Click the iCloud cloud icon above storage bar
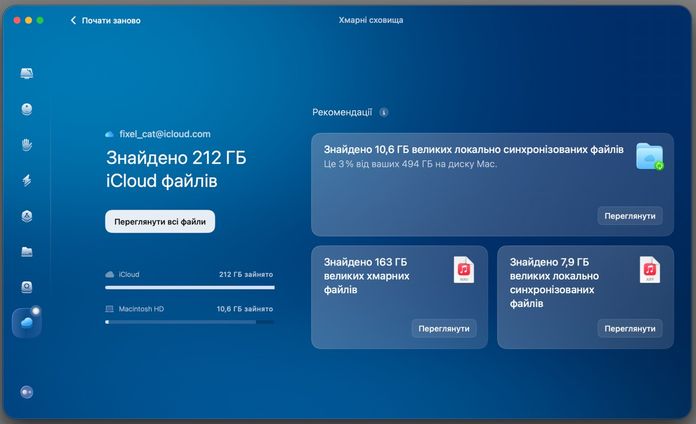Image resolution: width=696 pixels, height=424 pixels. tap(109, 274)
